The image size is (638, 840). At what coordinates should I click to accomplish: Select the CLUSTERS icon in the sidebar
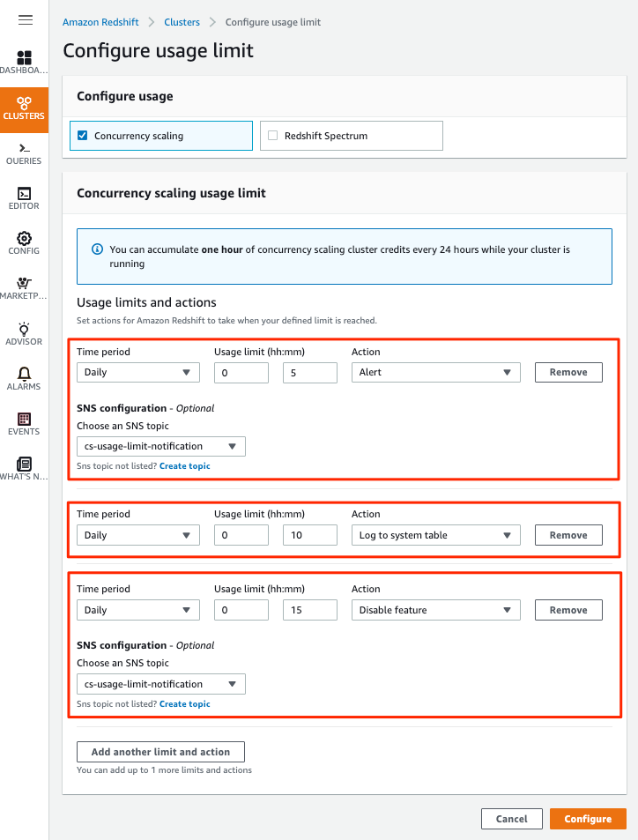click(x=24, y=108)
